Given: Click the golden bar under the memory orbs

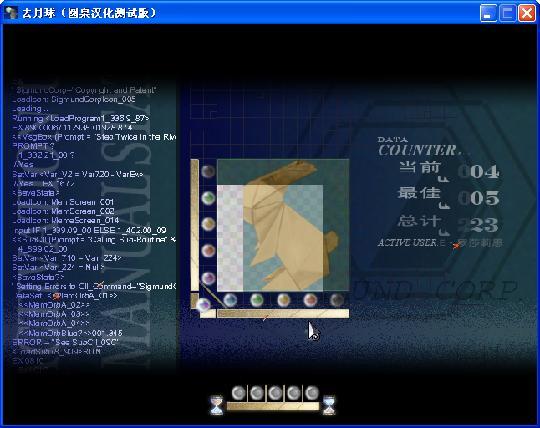Looking at the screenshot, I should click(x=273, y=406).
